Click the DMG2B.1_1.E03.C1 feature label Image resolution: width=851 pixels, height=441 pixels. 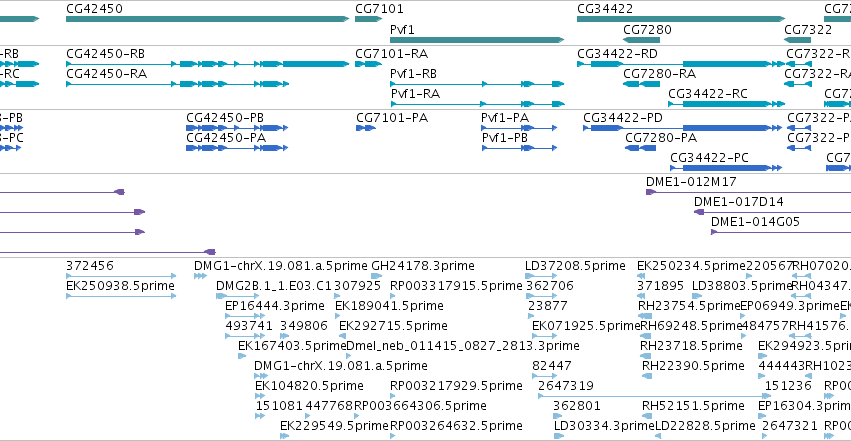274,286
